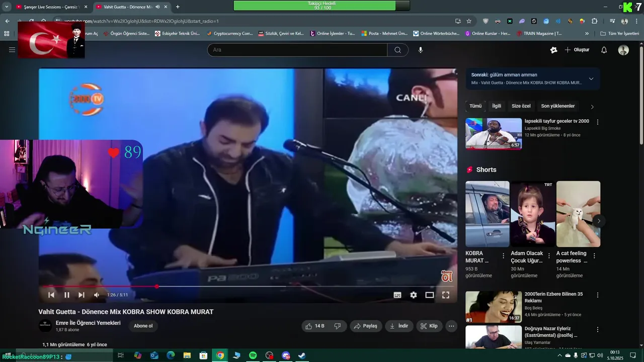Show more filter chips with arrow
Viewport: 644px width, 362px height.
(x=592, y=107)
